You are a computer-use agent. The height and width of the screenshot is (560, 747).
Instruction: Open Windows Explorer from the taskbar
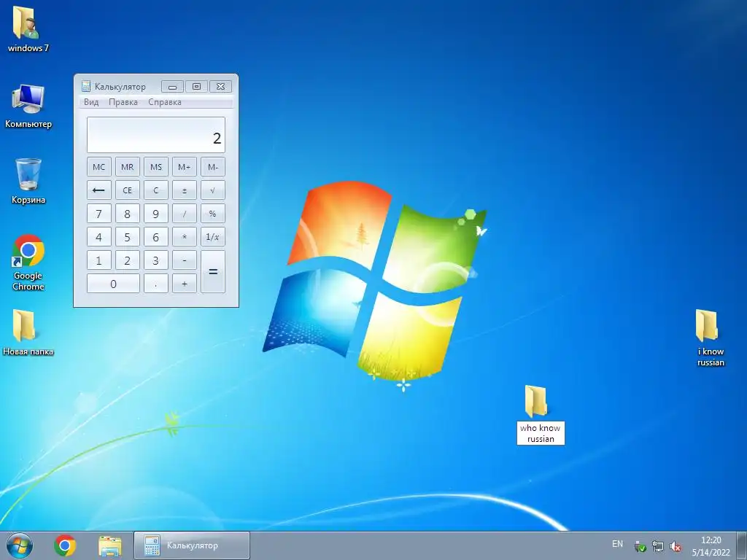pos(110,545)
